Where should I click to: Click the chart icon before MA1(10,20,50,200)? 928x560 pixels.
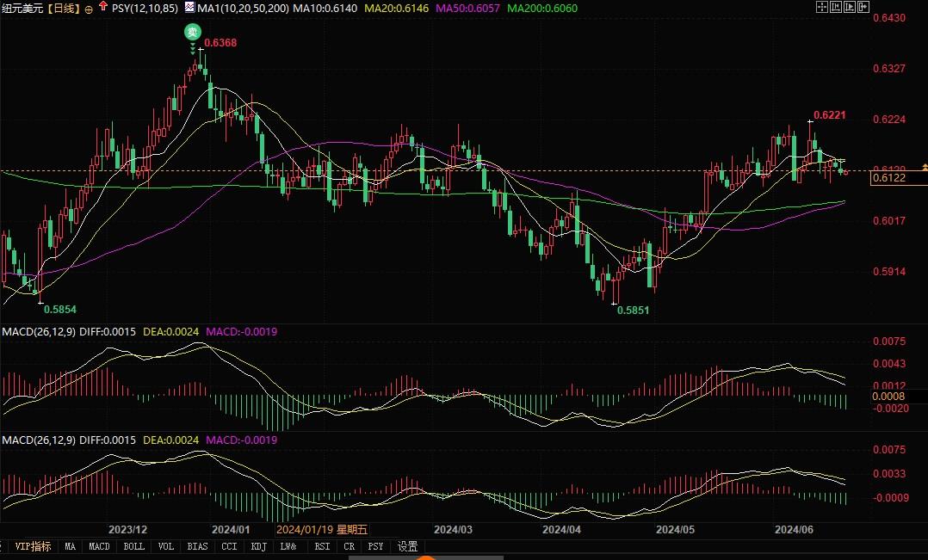(189, 7)
